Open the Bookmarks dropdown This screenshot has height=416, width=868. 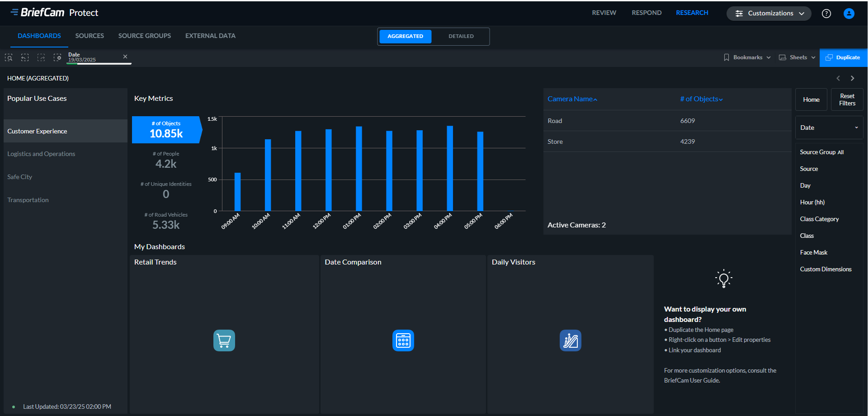click(x=747, y=57)
